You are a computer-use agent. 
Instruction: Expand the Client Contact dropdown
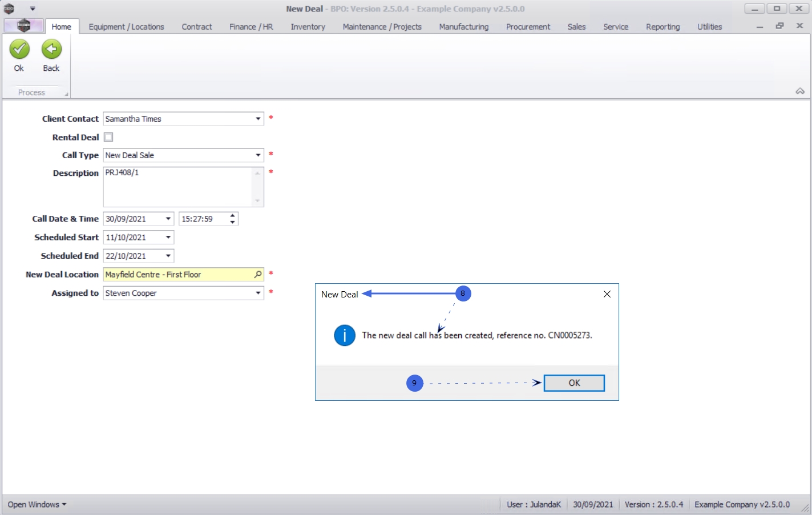coord(258,119)
